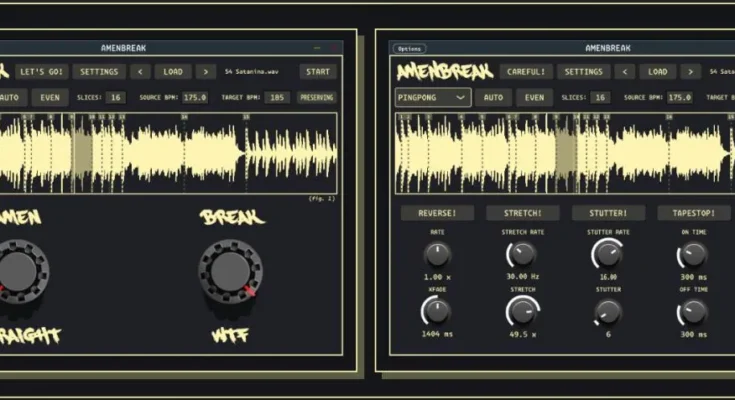The width and height of the screenshot is (735, 400).
Task: Toggle the REVERSE! effect button
Action: [437, 213]
